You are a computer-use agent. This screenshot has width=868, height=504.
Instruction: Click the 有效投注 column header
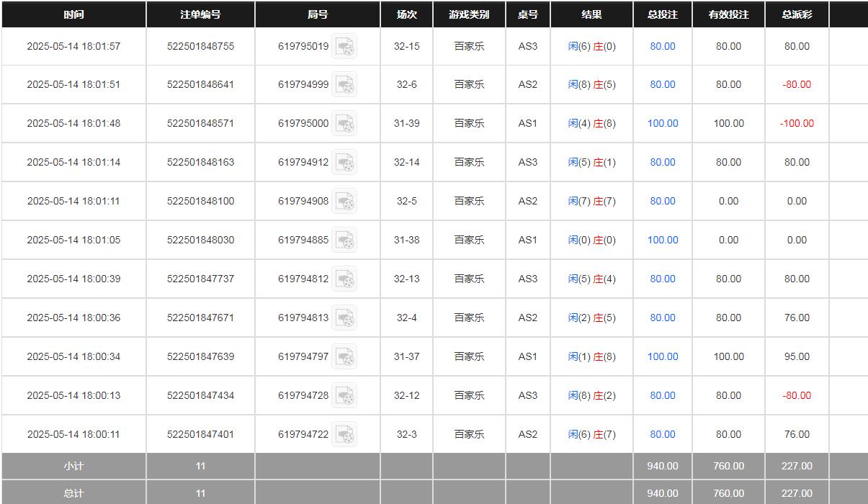728,14
